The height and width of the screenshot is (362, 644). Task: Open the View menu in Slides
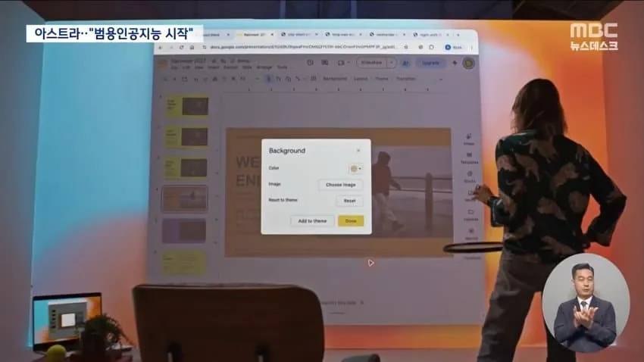click(x=199, y=67)
